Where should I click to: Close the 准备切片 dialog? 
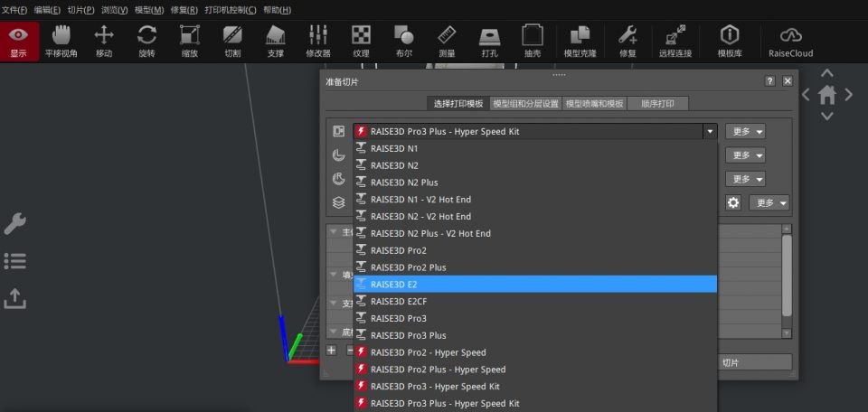(788, 81)
